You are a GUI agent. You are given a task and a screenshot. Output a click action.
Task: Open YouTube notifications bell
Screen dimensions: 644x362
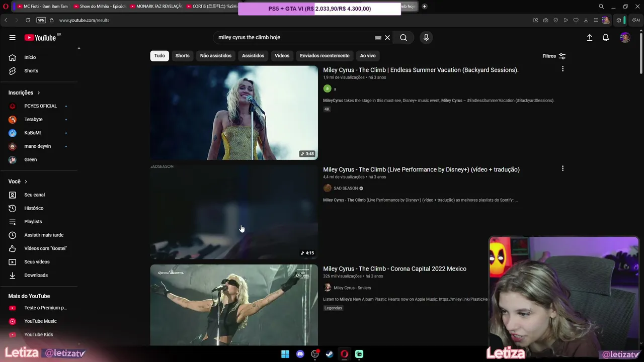[x=606, y=38]
